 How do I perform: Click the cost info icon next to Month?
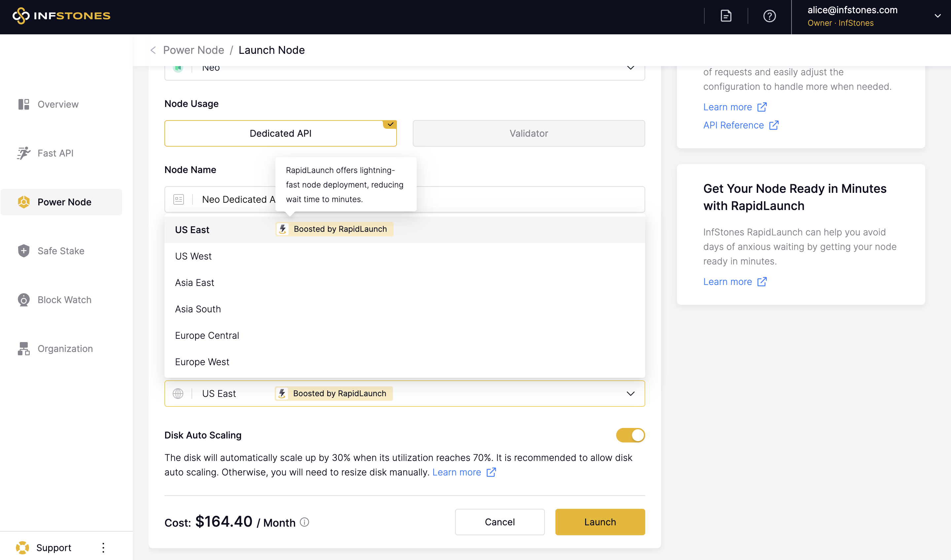304,522
